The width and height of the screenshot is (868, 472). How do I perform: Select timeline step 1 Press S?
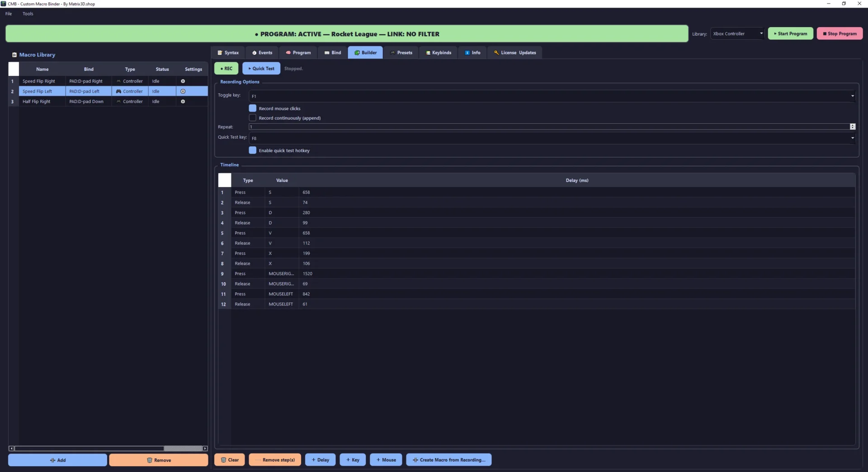[x=537, y=192]
